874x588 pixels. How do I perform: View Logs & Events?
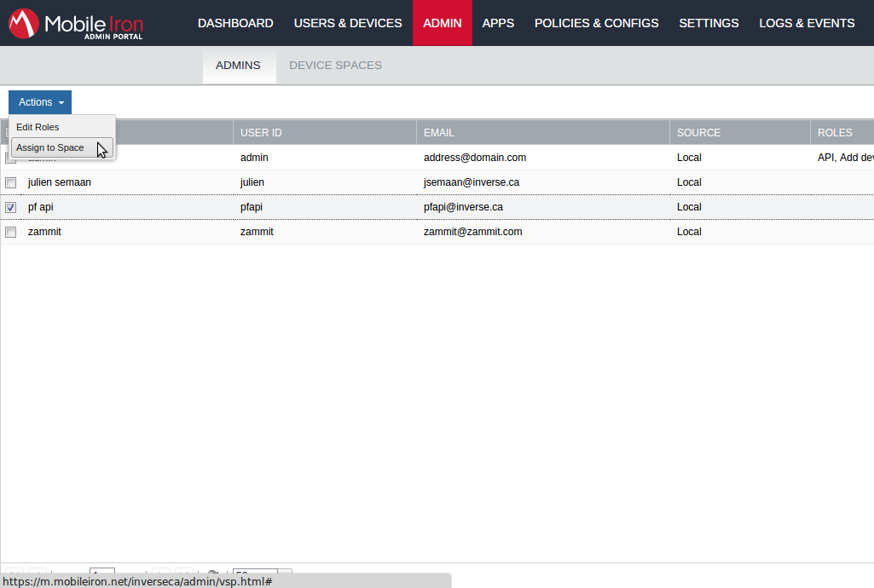(807, 23)
